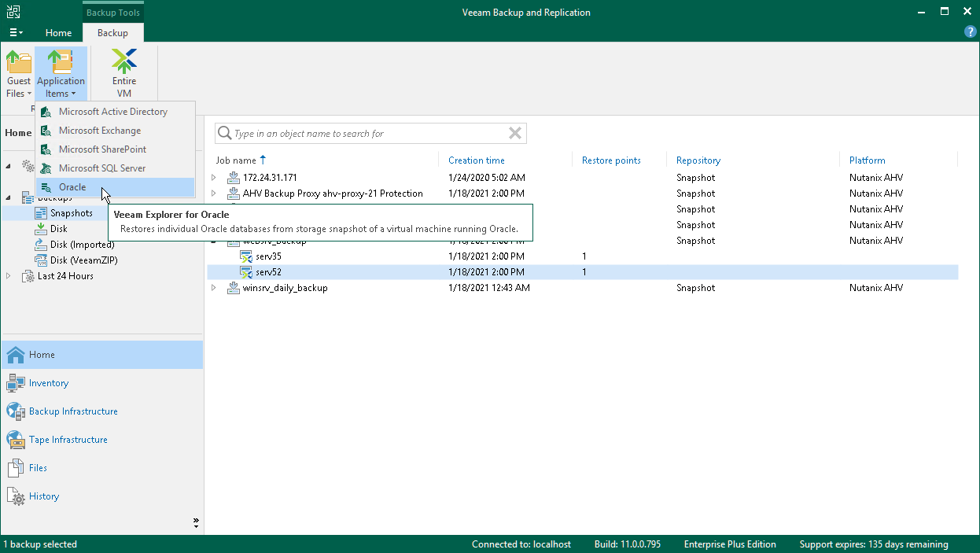The width and height of the screenshot is (980, 553).
Task: Switch to the Backup ribbon tab
Action: 112,33
